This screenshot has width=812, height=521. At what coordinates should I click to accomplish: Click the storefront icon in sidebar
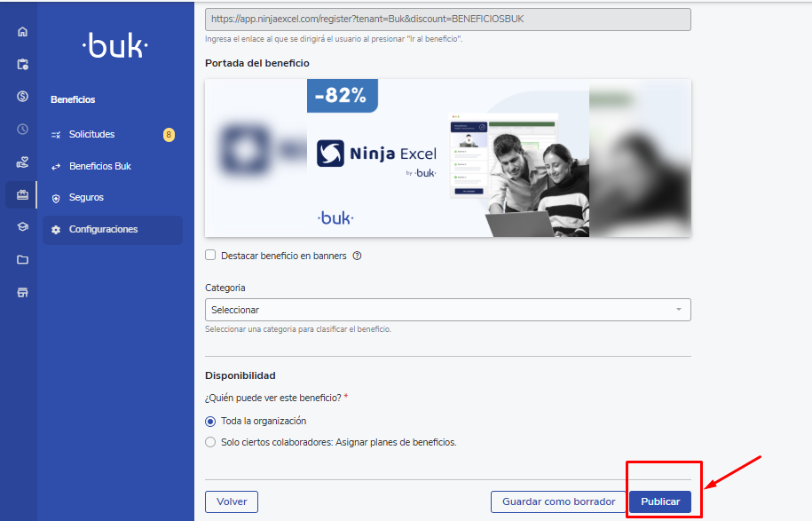click(x=22, y=292)
